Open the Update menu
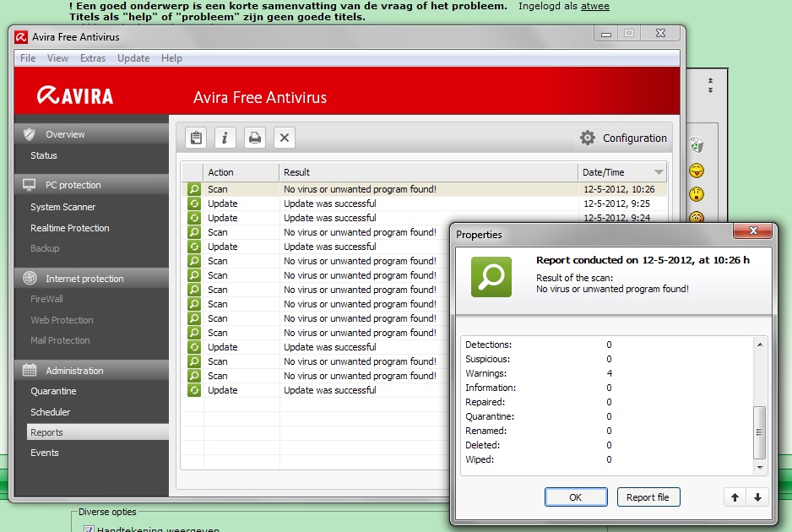Image resolution: width=792 pixels, height=532 pixels. (x=133, y=58)
